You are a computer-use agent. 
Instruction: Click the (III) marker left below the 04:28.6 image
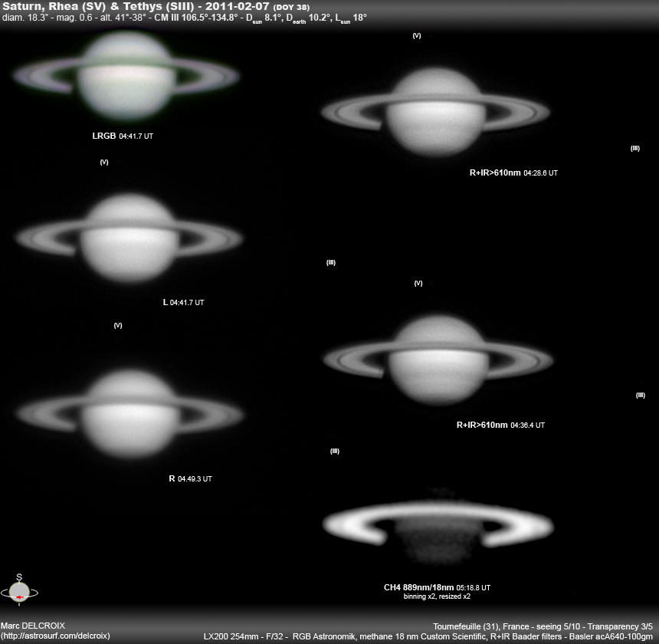[x=331, y=263]
